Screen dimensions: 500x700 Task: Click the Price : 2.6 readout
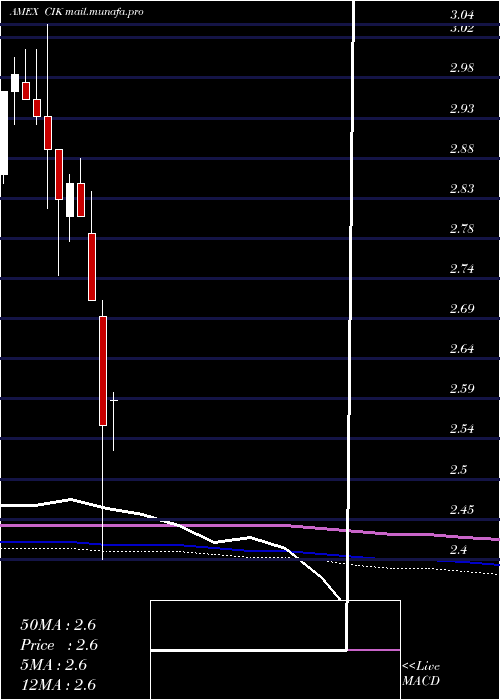point(59,645)
